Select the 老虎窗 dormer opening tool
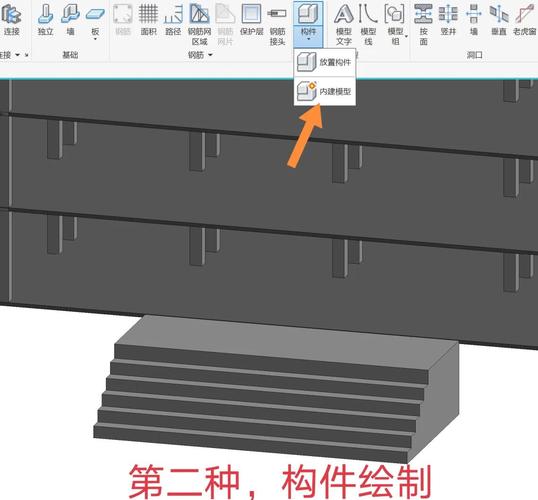538x500 pixels. pyautogui.click(x=525, y=20)
